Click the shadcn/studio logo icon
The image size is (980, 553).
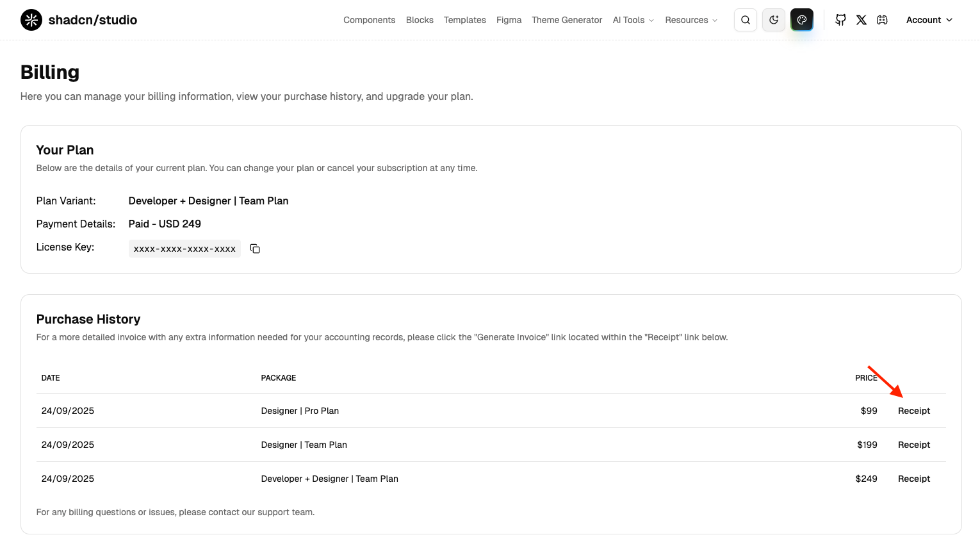click(31, 20)
